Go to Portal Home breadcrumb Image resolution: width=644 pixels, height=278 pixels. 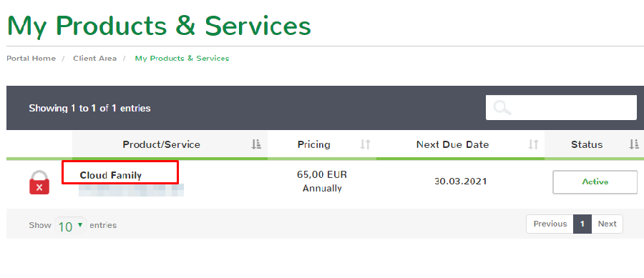tap(31, 58)
